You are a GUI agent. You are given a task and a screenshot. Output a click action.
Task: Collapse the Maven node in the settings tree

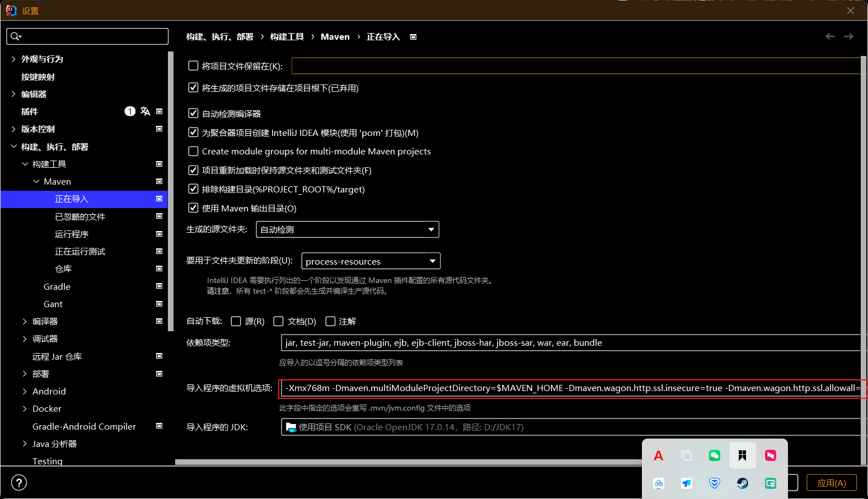coord(37,181)
